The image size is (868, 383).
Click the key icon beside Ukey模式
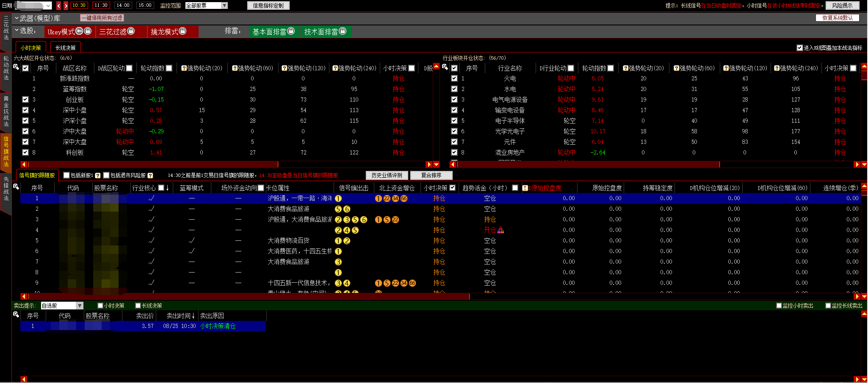coord(79,31)
